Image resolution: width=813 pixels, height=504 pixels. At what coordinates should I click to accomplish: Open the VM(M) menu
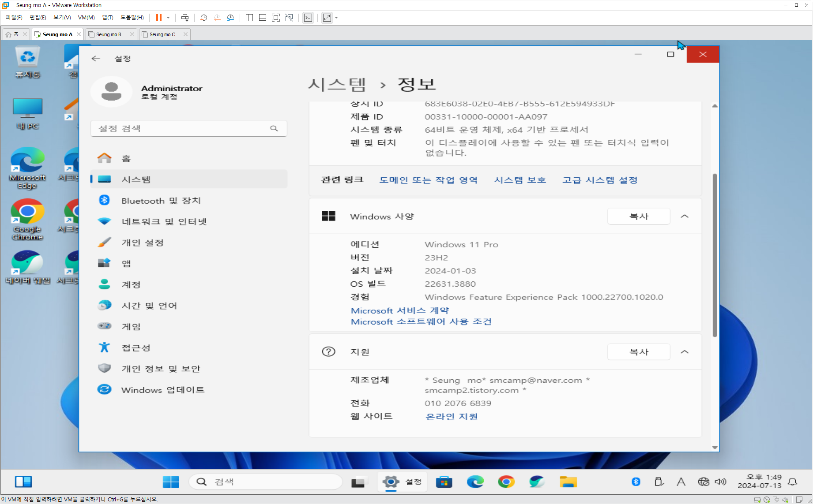point(87,18)
